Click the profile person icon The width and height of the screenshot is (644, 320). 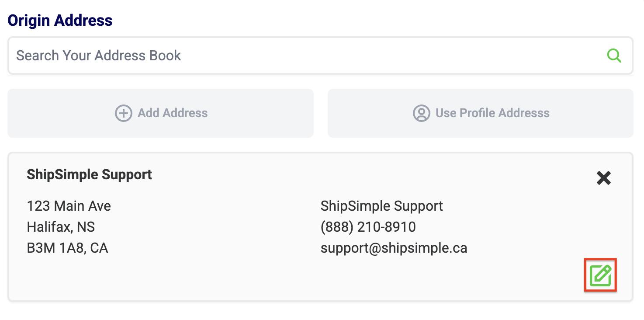[422, 113]
